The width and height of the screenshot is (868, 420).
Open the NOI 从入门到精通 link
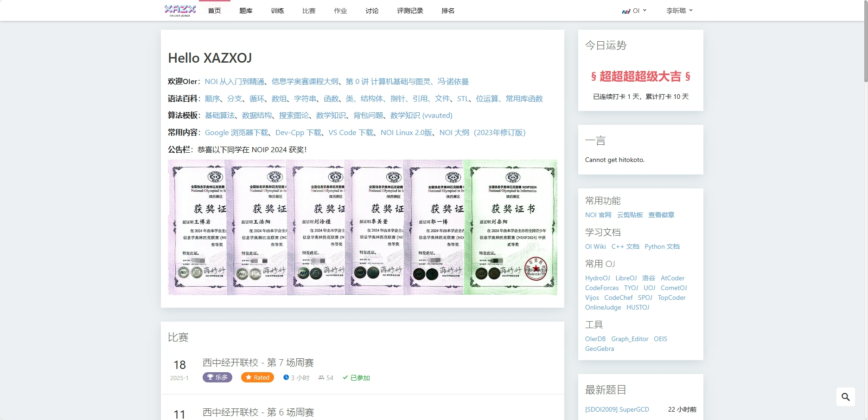point(234,82)
